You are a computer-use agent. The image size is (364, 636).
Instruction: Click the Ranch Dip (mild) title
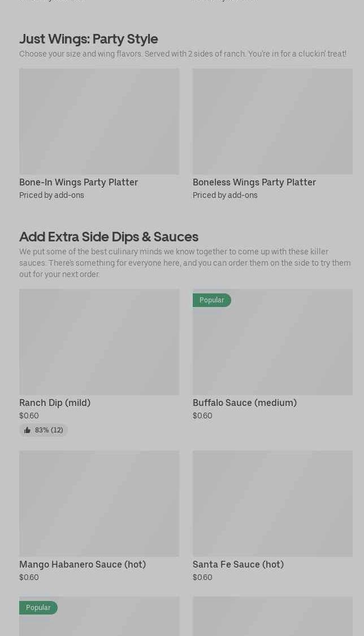coord(55,403)
